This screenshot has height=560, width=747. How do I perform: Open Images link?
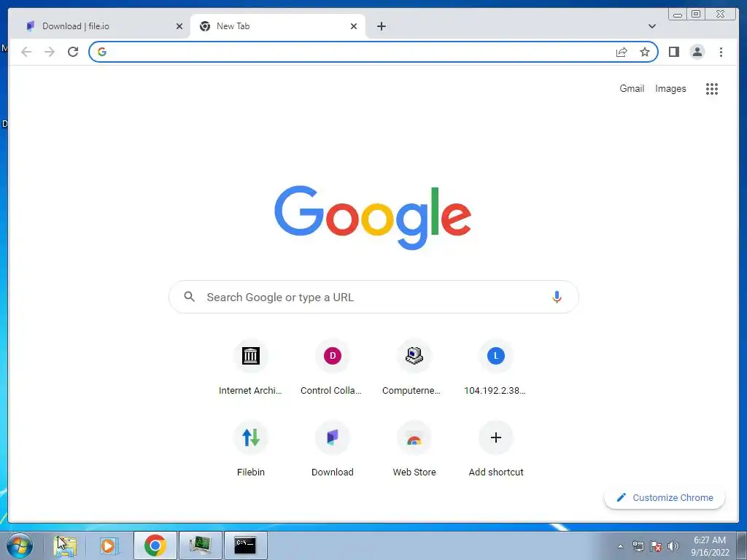coord(670,88)
